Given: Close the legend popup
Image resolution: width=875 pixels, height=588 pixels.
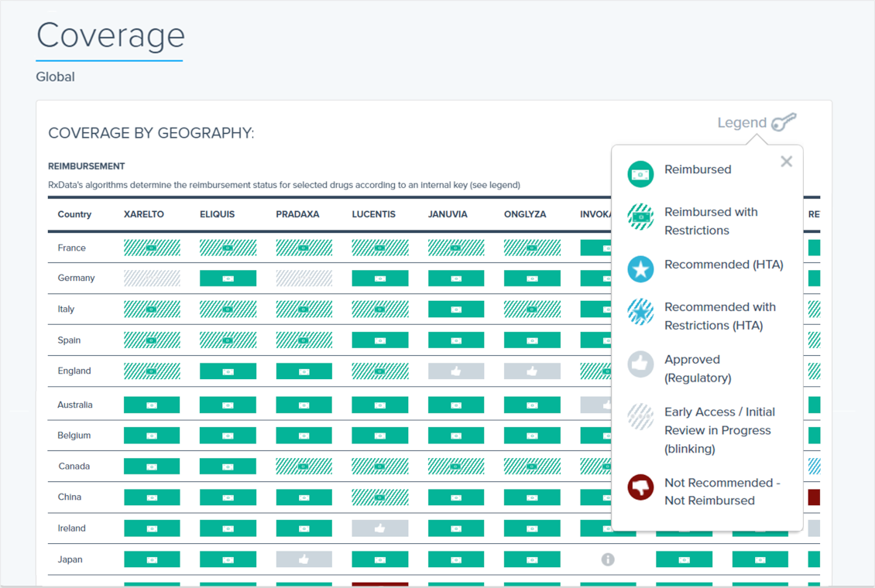Looking at the screenshot, I should (x=786, y=162).
